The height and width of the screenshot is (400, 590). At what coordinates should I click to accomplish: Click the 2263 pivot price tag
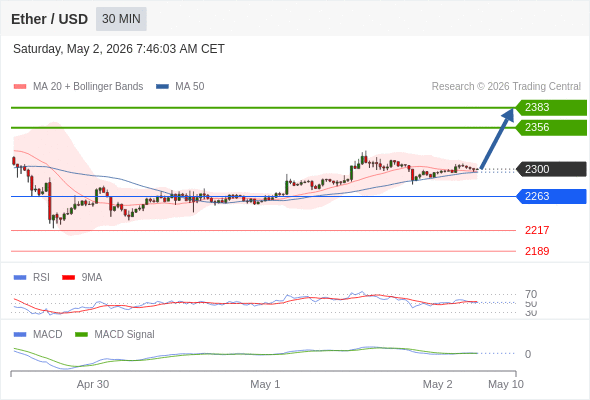pos(551,196)
